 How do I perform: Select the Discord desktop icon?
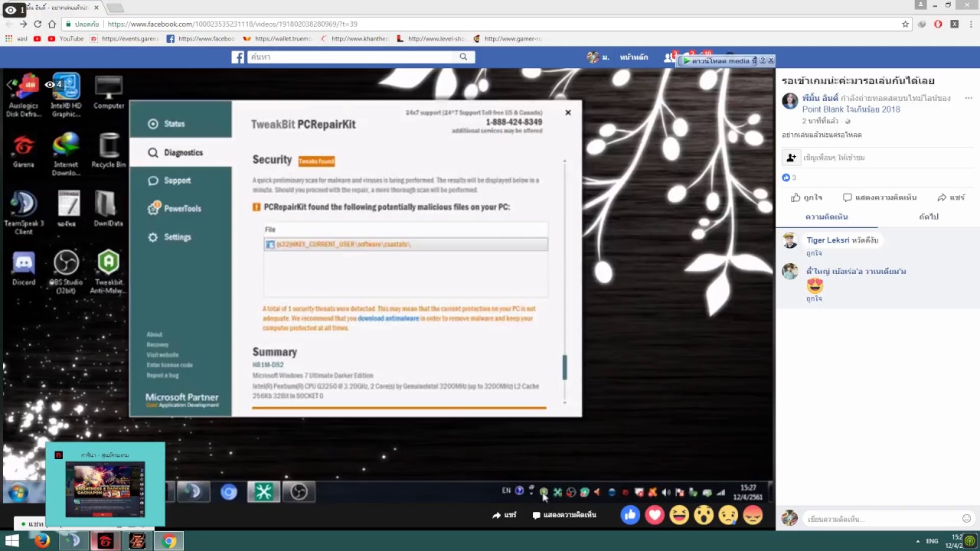click(x=24, y=268)
